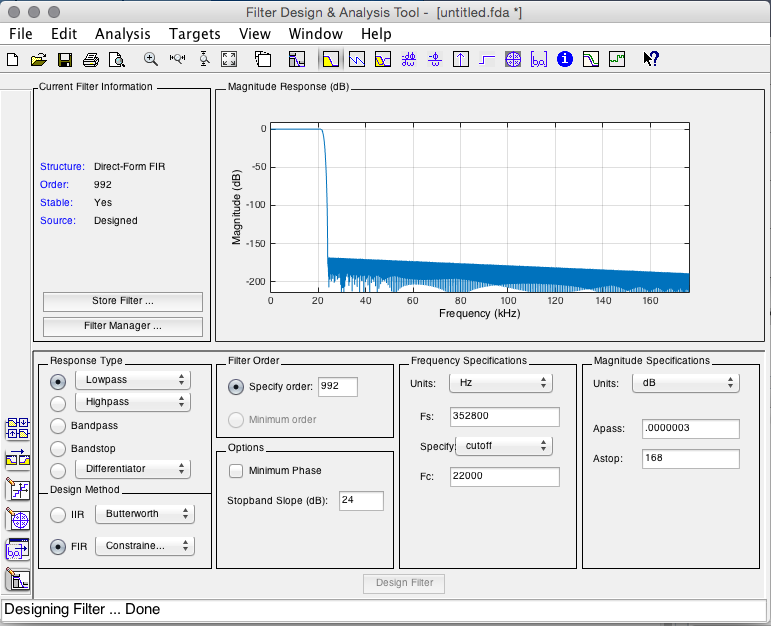Open the Window menu
771x626 pixels.
[x=316, y=34]
